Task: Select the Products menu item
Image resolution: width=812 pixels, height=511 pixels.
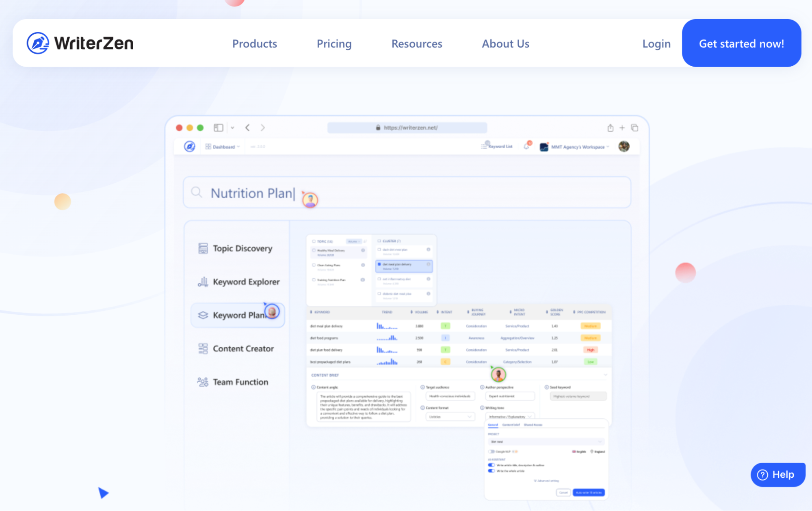Action: pyautogui.click(x=254, y=43)
